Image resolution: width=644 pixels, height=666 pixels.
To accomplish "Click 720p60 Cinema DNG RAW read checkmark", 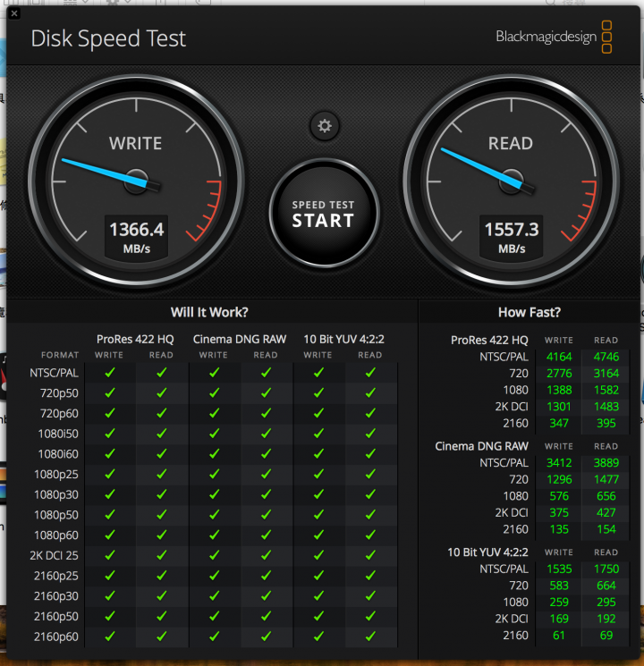I will (267, 413).
